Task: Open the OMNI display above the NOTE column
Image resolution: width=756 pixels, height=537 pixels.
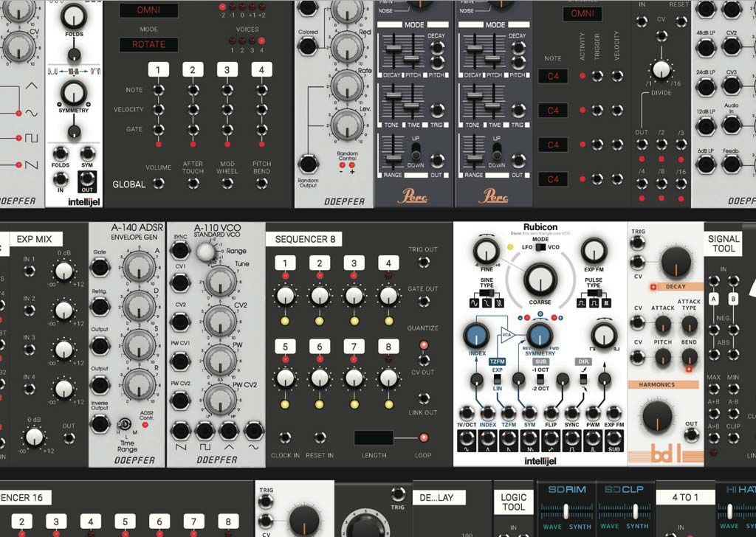Action: 583,13
